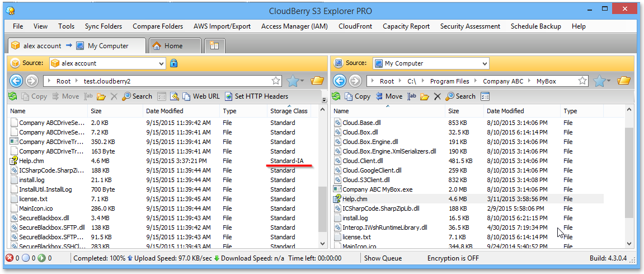
Task: Open Sync Folders menu
Action: (x=104, y=26)
